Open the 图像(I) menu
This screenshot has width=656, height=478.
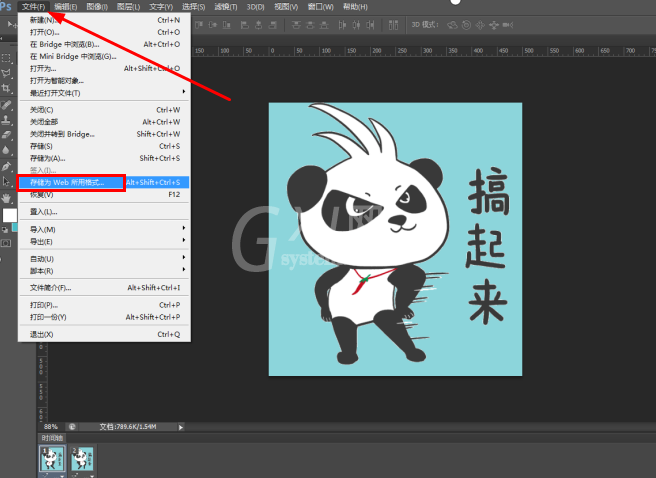(x=97, y=7)
